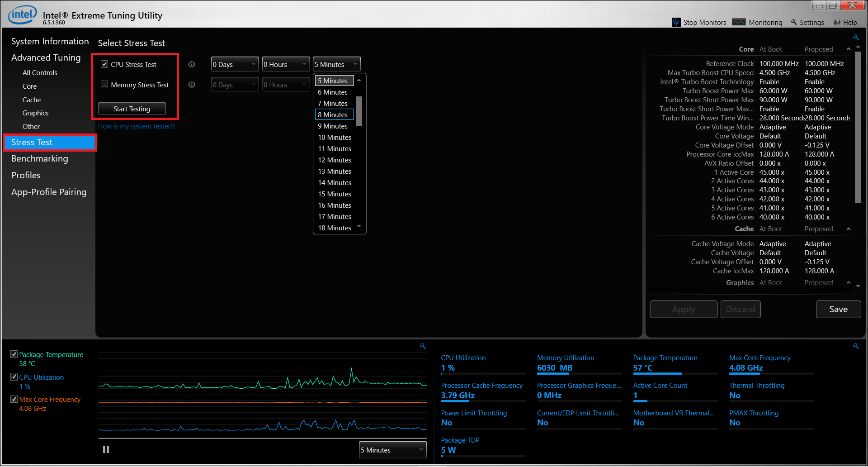
Task: Uncheck the CPU Stress Test checkbox
Action: pyautogui.click(x=104, y=64)
